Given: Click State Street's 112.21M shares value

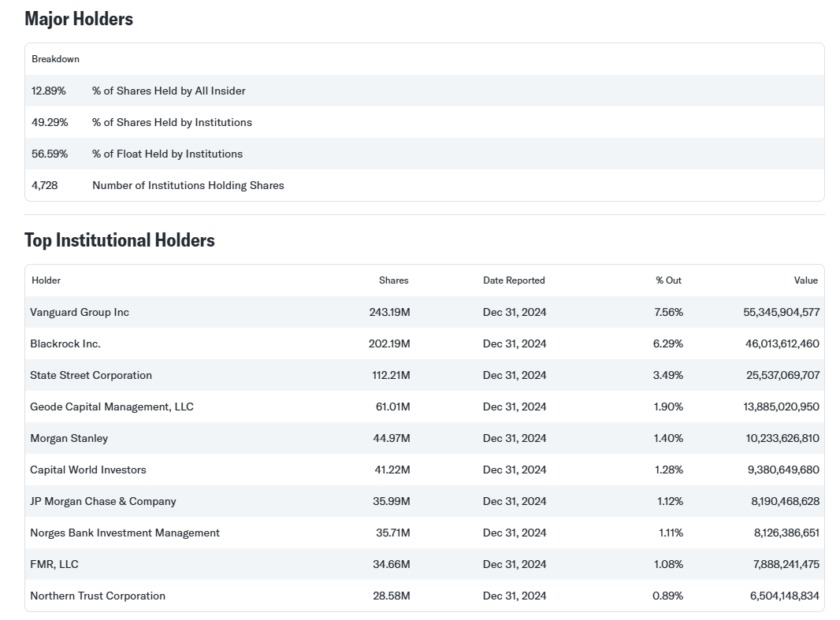Looking at the screenshot, I should [x=391, y=375].
